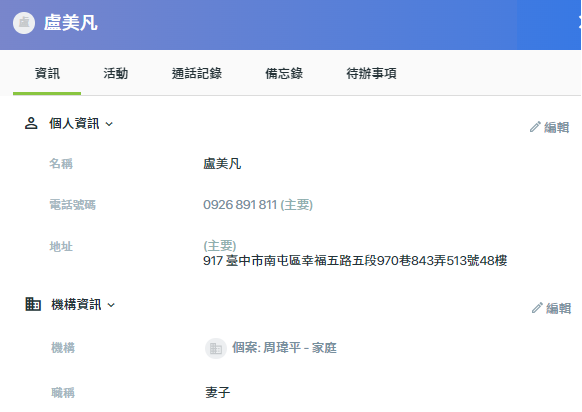Click the person icon beside 個人資訊
This screenshot has width=582, height=412.
(31, 123)
